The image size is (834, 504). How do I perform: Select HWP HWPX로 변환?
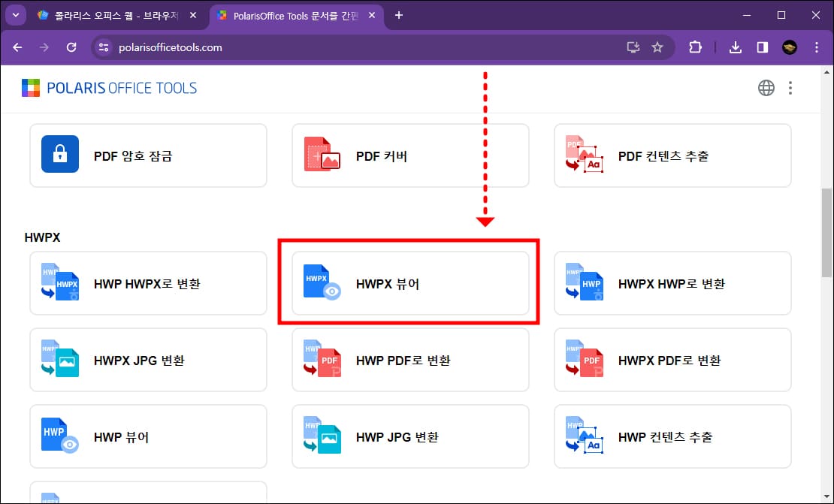click(149, 283)
